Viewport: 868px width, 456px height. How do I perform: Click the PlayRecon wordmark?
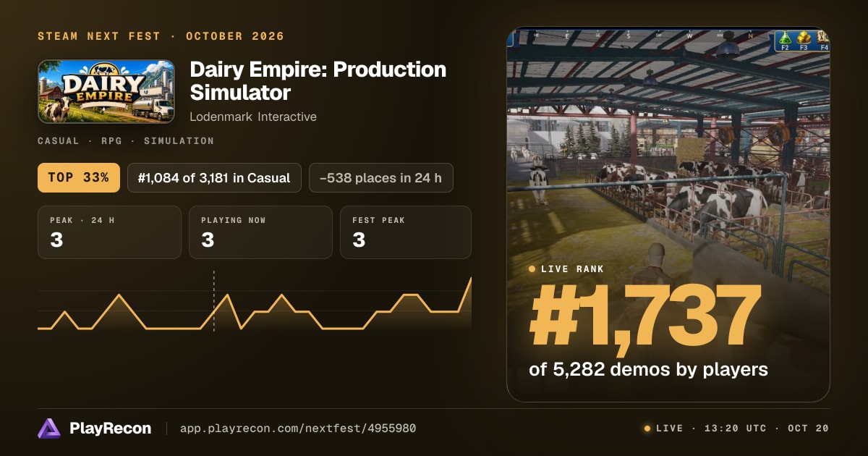click(x=111, y=428)
